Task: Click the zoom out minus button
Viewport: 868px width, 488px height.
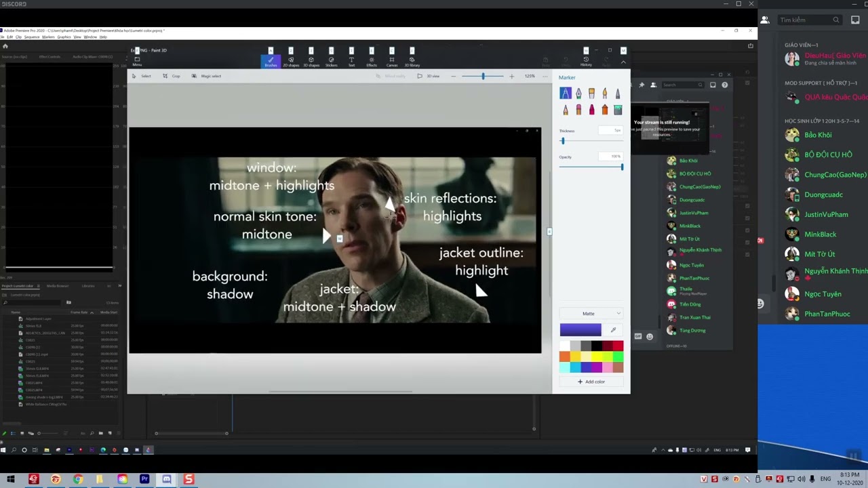Action: click(x=454, y=76)
